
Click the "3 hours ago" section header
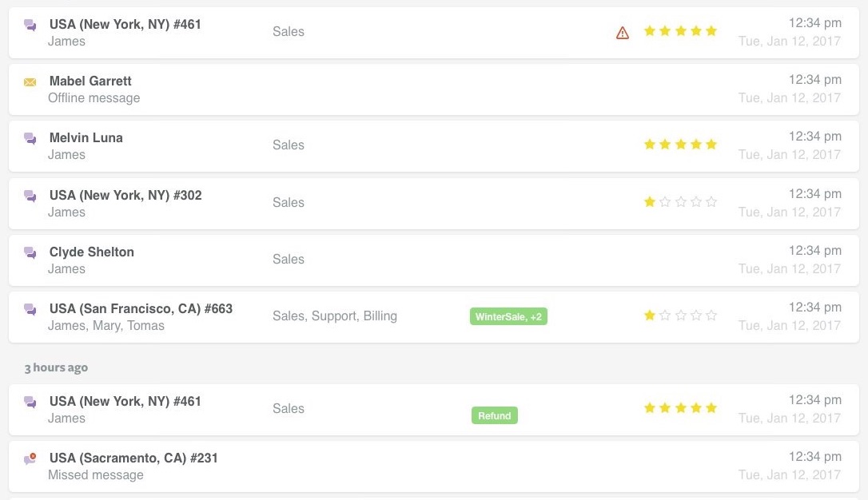[56, 368]
